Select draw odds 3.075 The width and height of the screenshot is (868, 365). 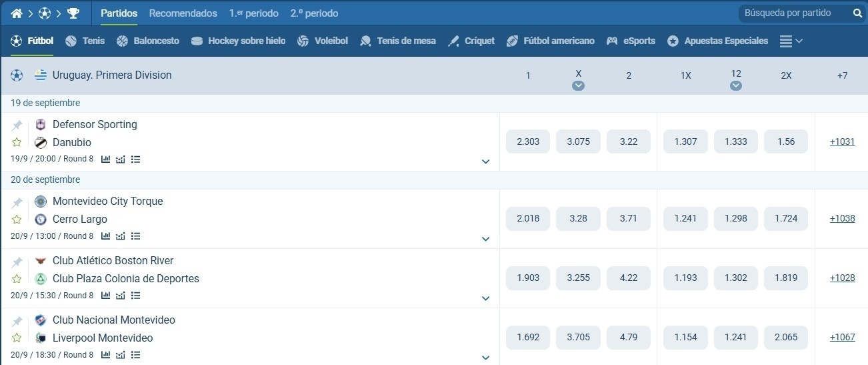point(578,141)
